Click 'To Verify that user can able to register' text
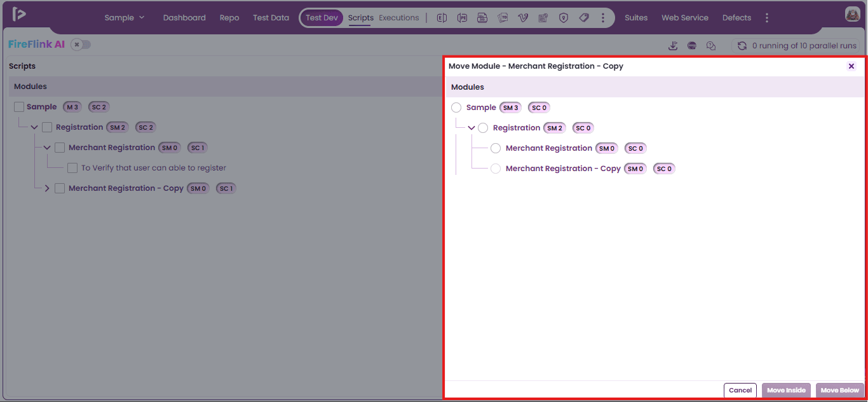The width and height of the screenshot is (868, 402). point(154,168)
